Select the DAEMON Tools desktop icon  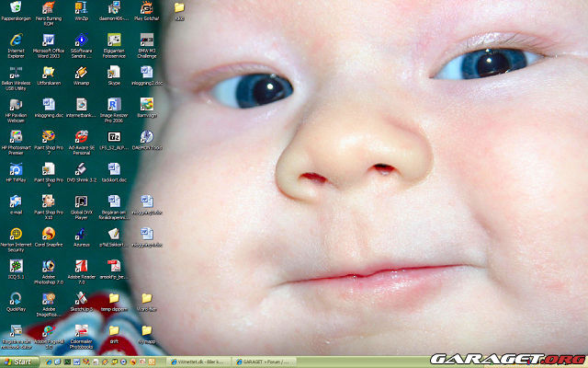click(146, 137)
